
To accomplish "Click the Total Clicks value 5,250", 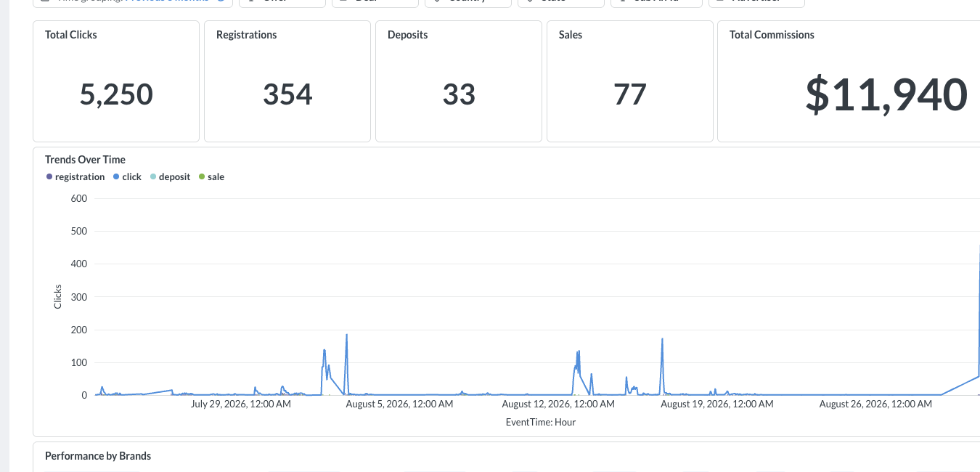I will [116, 94].
